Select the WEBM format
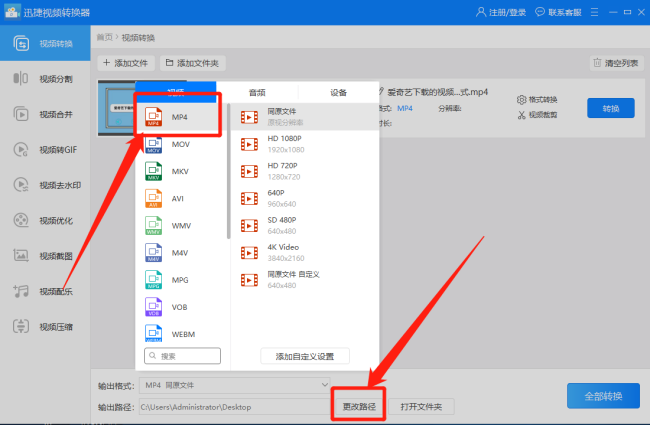 (x=180, y=333)
